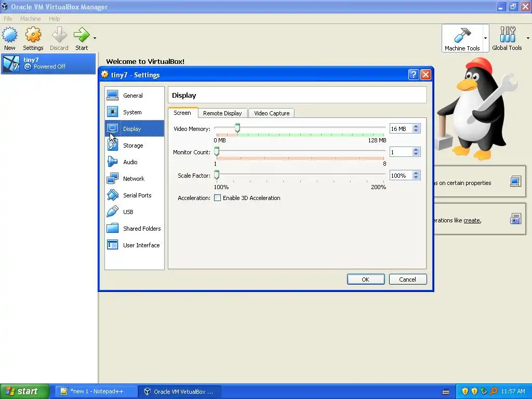Click the Monitor Count value field
This screenshot has height=399, width=532.
point(401,152)
